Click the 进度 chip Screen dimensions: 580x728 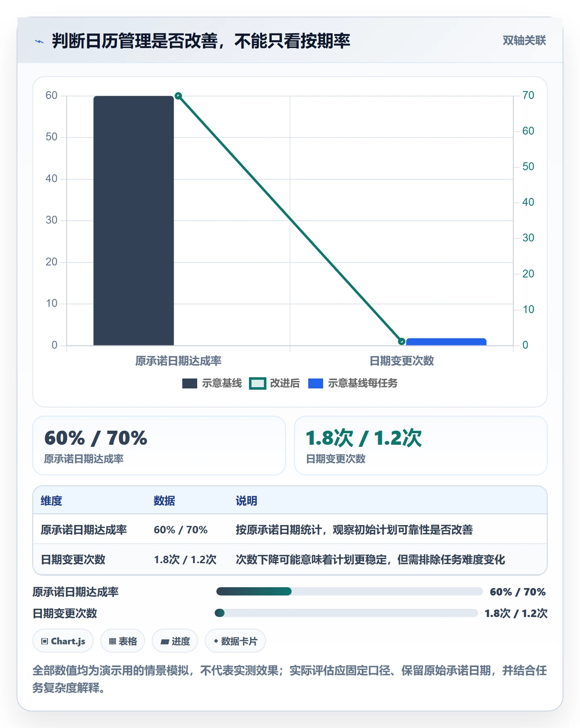pyautogui.click(x=175, y=641)
